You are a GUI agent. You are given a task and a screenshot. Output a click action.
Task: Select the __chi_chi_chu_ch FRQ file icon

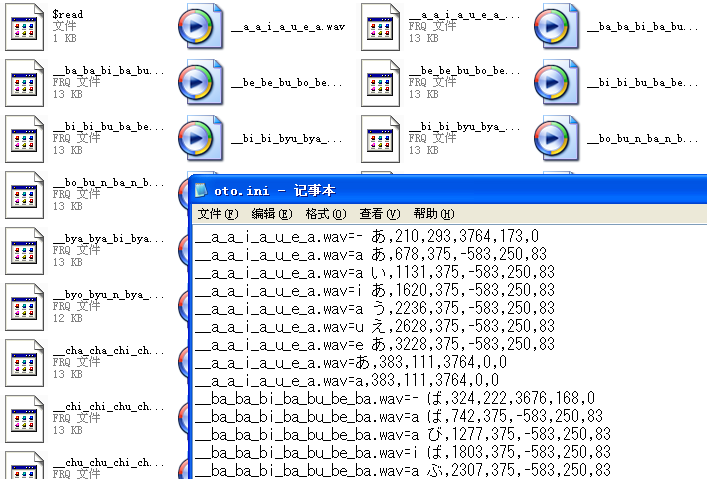(24, 419)
